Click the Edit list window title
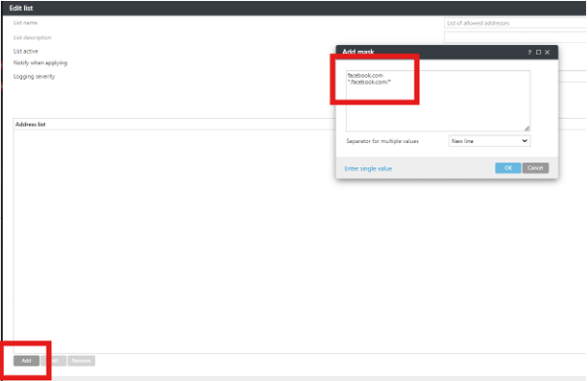The height and width of the screenshot is (381, 588). 21,8
